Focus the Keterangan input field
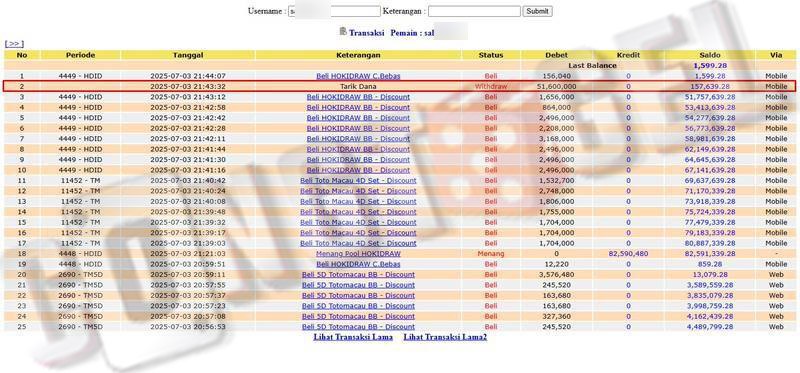 (x=474, y=11)
